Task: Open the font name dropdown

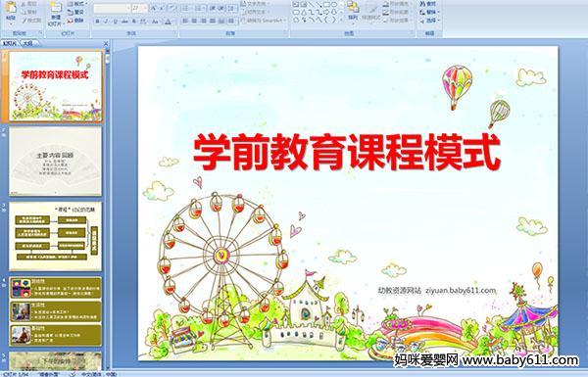Action: (x=128, y=8)
